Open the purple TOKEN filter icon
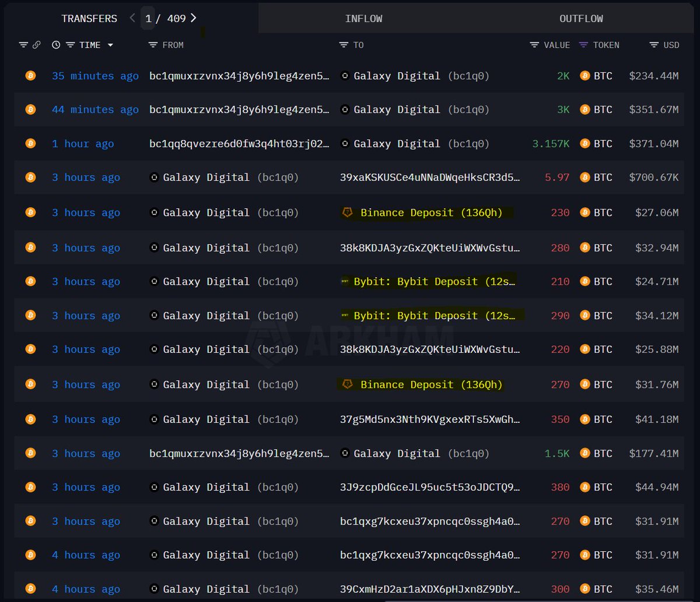The image size is (700, 602). click(583, 45)
